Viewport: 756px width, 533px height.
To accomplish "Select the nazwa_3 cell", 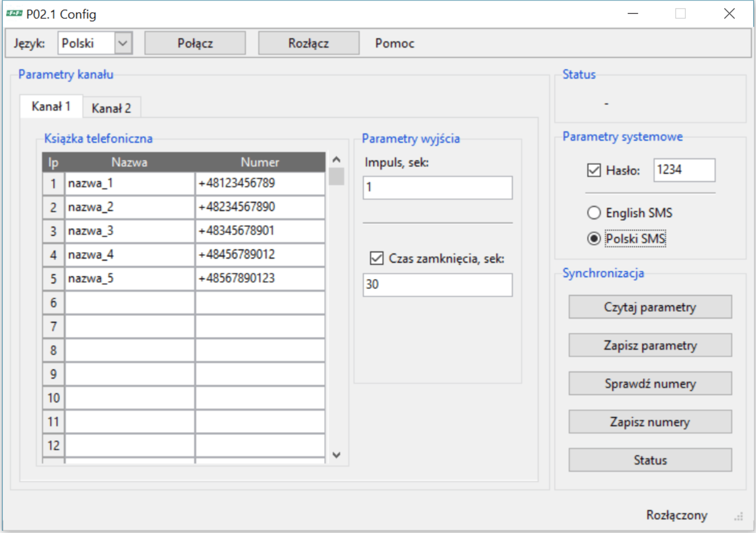I will [x=130, y=231].
